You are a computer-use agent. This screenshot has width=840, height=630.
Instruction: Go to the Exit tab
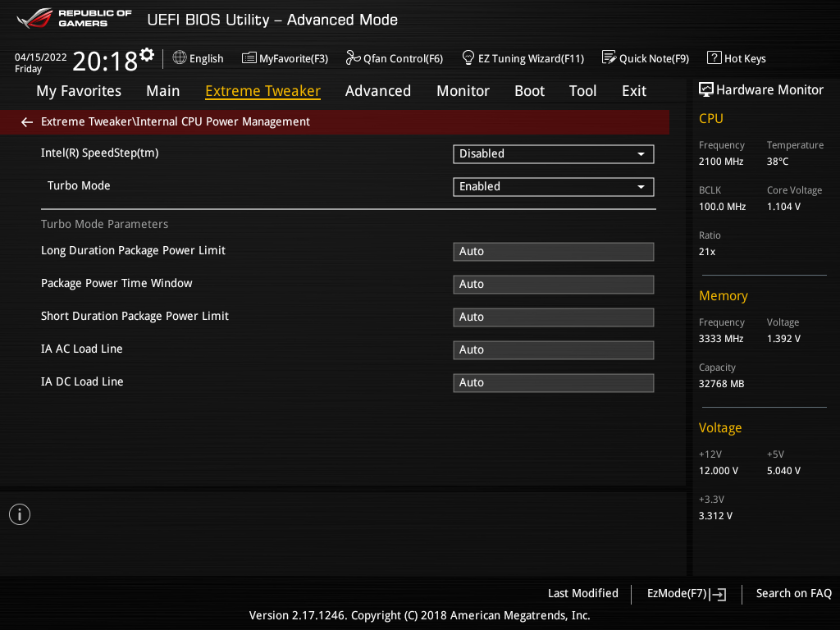pyautogui.click(x=634, y=91)
